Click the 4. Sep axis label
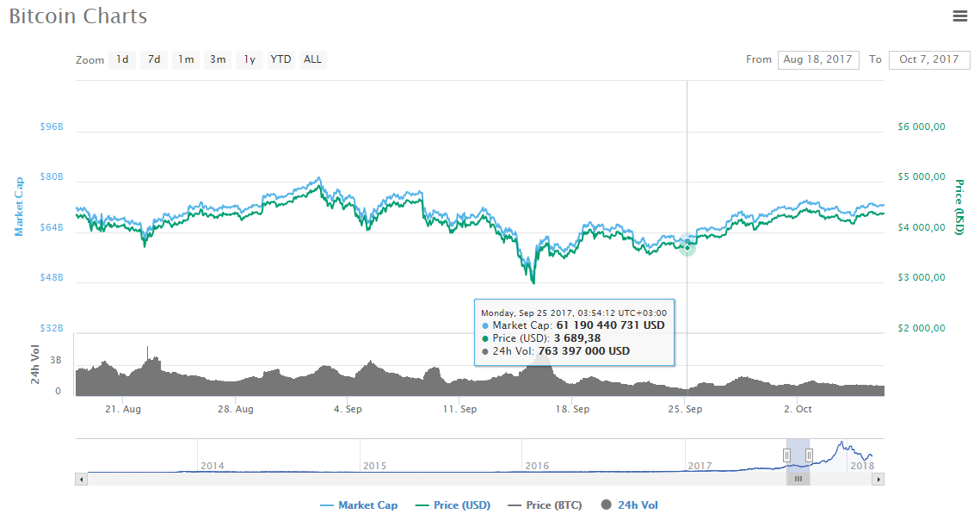Viewport: 980px width, 520px height. click(x=348, y=409)
